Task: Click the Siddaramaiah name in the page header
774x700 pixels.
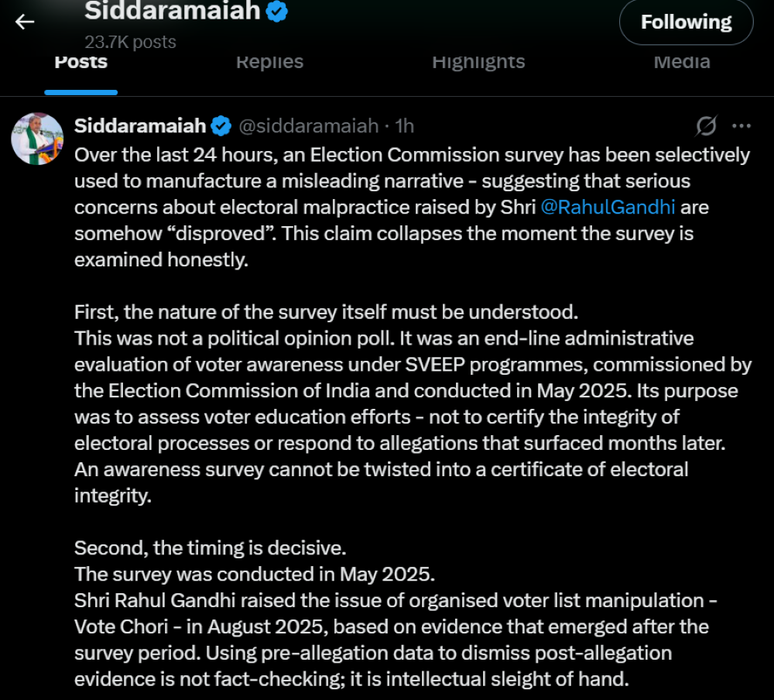Action: pos(173,11)
